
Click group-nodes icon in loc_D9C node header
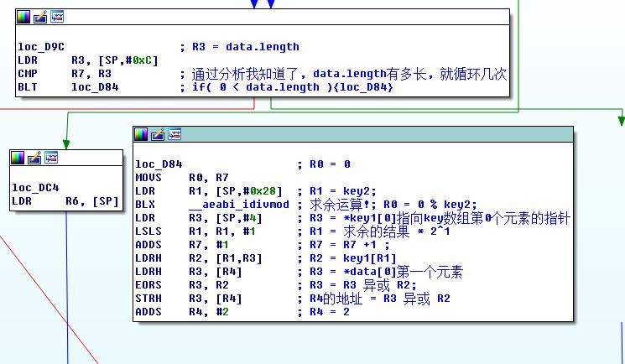(57, 17)
